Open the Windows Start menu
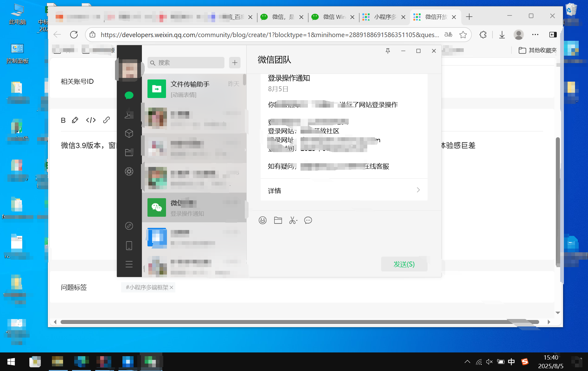 (x=11, y=362)
